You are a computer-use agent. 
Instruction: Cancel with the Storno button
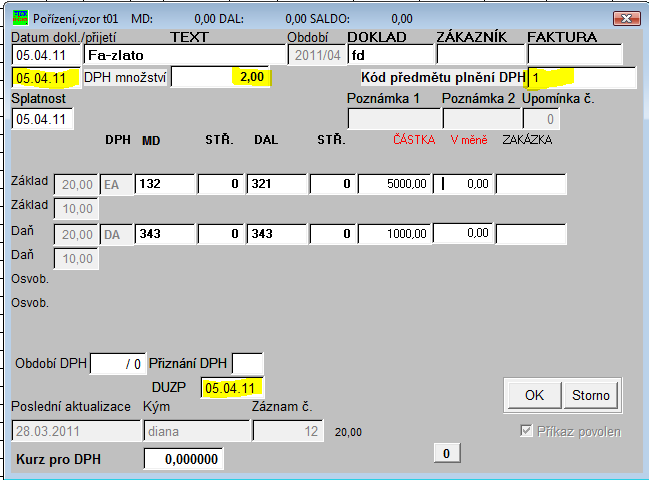coord(591,395)
